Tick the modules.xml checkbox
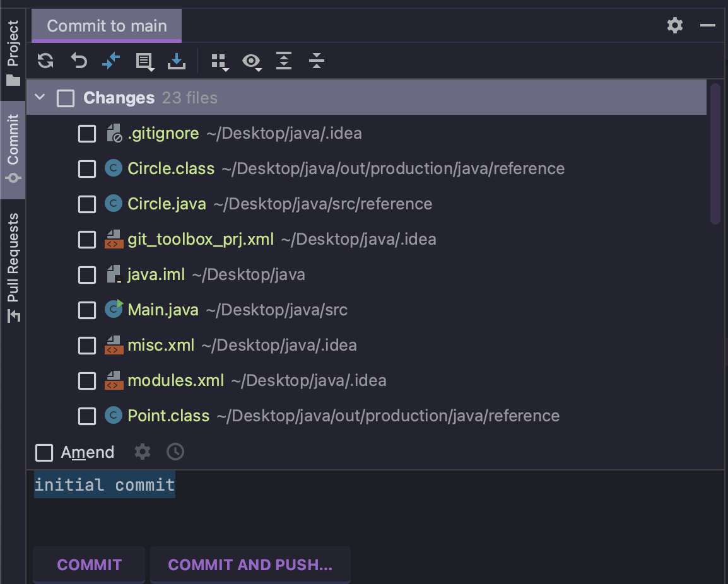 point(87,381)
